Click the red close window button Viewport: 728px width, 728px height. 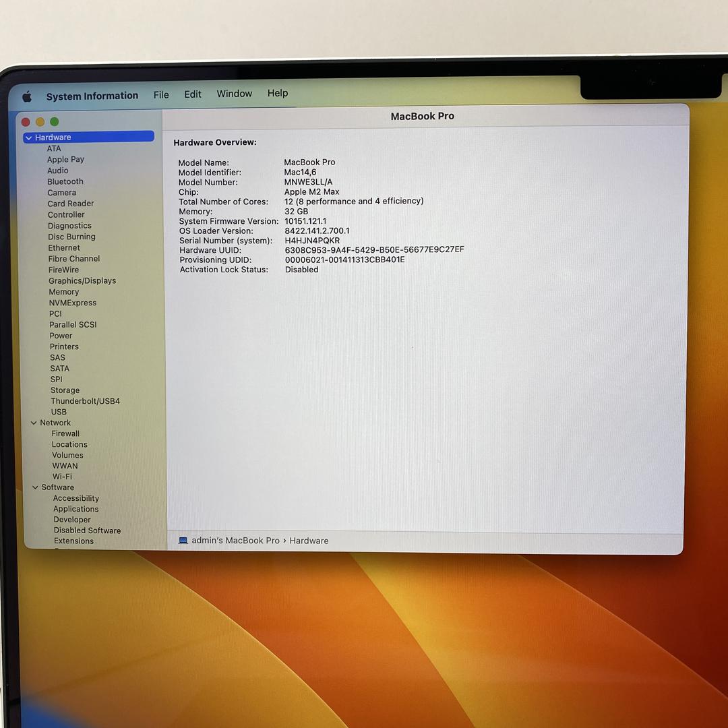[26, 122]
